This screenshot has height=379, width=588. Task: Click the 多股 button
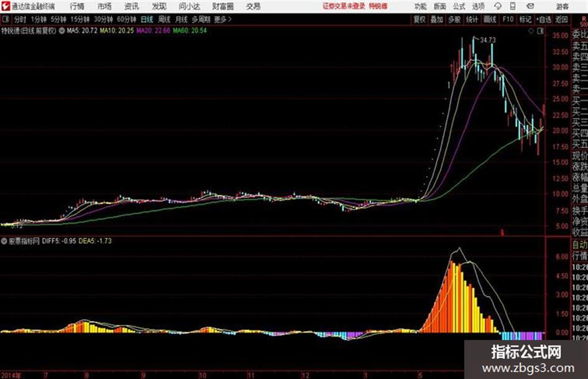coord(454,19)
